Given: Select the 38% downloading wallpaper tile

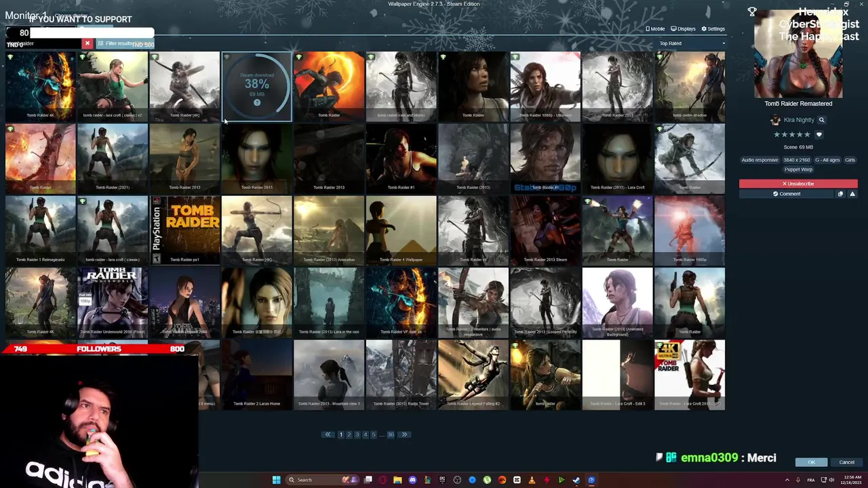Looking at the screenshot, I should coord(257,87).
